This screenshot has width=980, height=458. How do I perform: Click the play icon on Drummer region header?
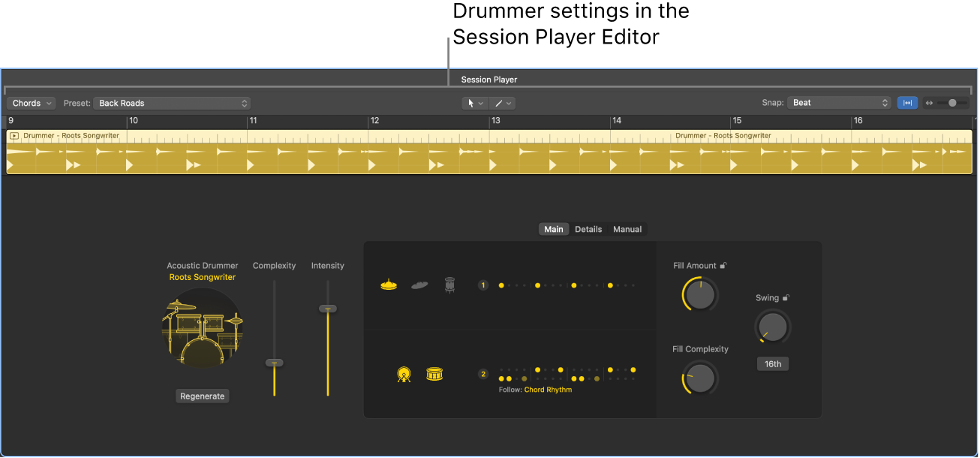[x=14, y=136]
